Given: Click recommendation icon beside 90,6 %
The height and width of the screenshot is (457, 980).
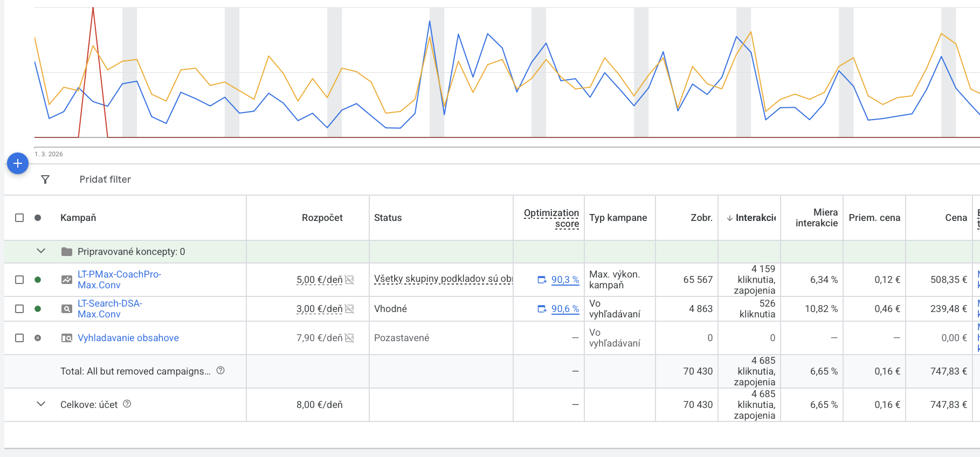Looking at the screenshot, I should tap(542, 309).
